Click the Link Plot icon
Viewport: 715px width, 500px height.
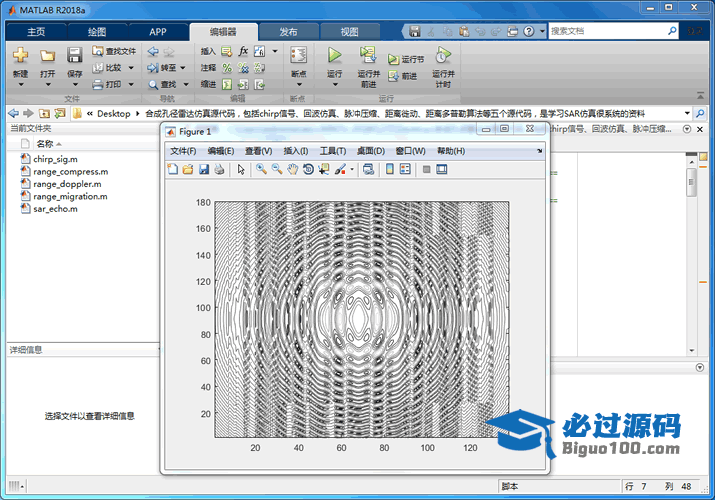(368, 170)
